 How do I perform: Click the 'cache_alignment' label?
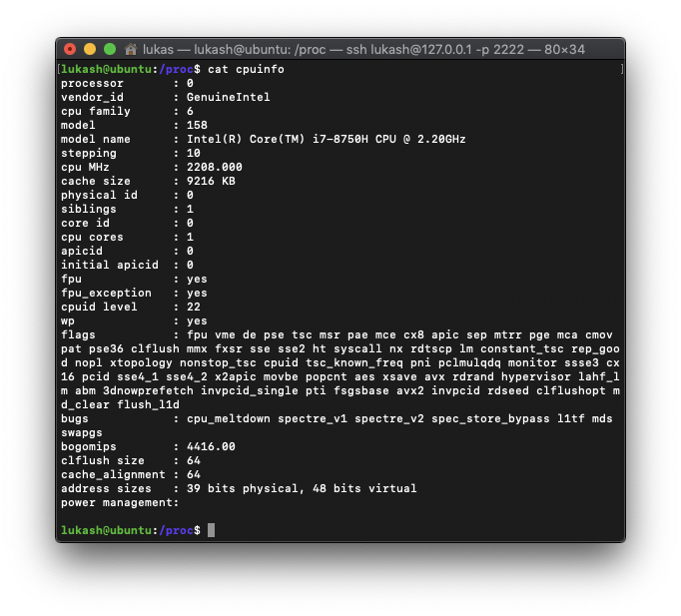pos(113,474)
